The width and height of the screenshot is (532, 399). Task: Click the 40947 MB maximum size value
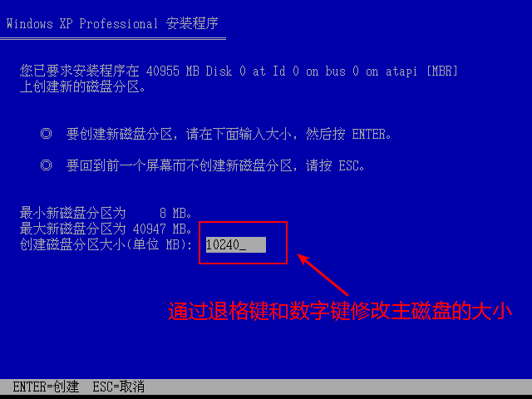163,229
